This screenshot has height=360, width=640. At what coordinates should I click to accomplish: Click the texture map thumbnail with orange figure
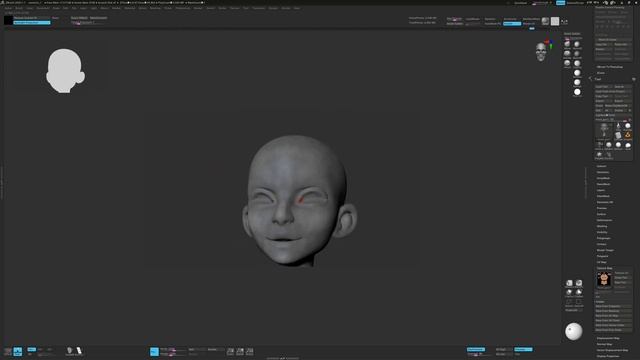tap(604, 279)
